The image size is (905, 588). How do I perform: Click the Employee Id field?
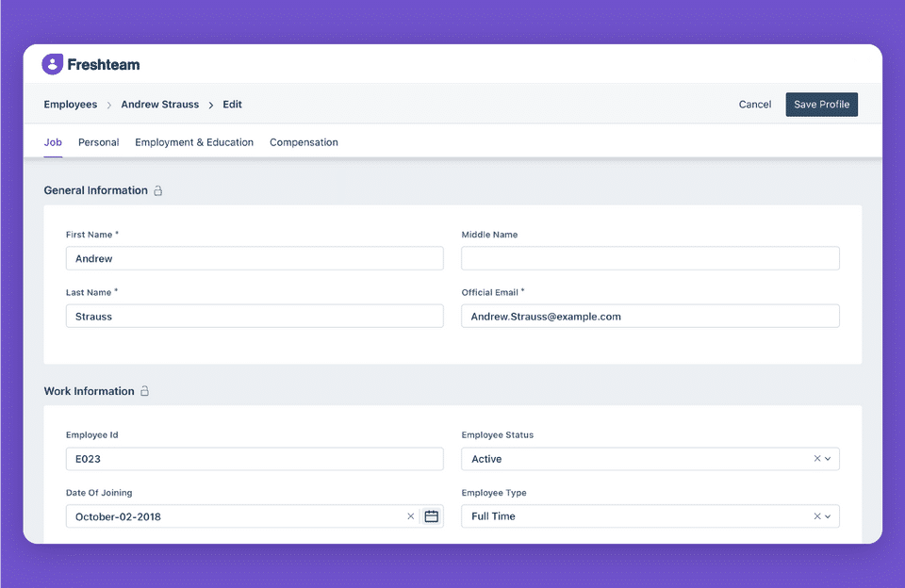255,459
